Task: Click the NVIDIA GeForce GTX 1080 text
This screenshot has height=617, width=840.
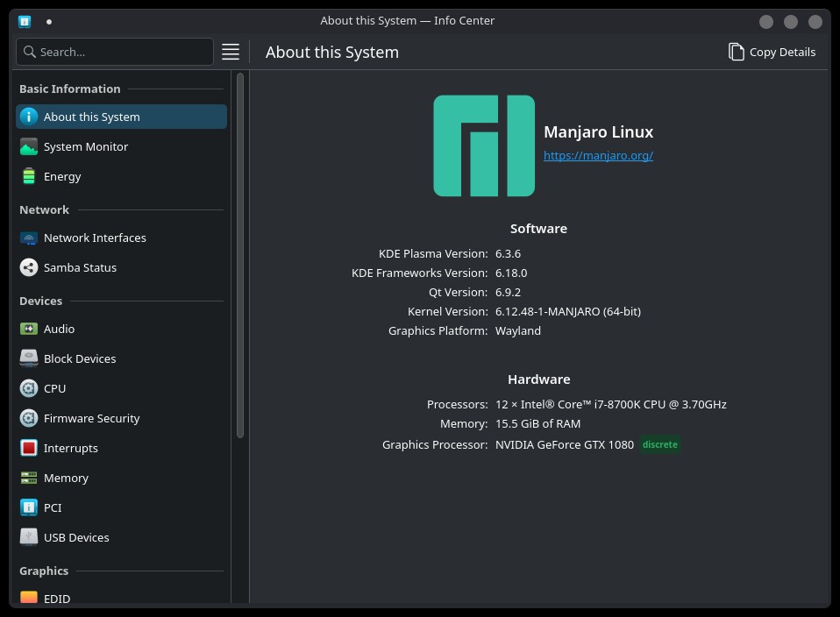Action: [564, 444]
